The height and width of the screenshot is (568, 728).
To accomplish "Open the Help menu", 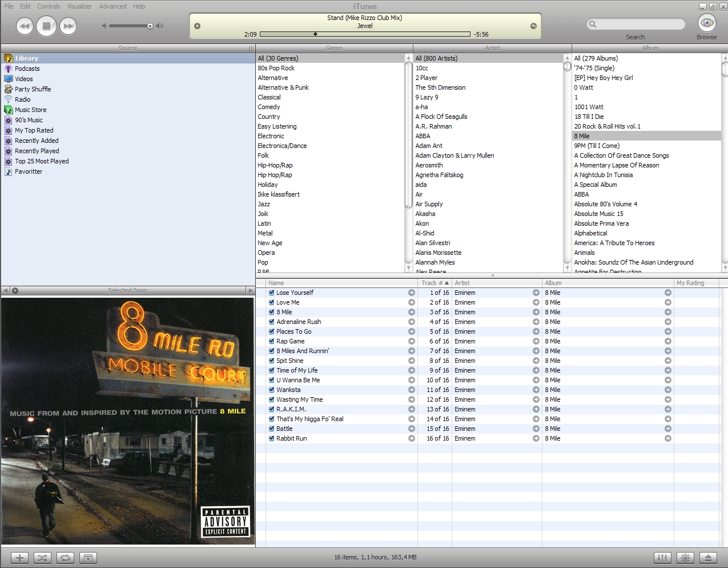I will pyautogui.click(x=139, y=6).
